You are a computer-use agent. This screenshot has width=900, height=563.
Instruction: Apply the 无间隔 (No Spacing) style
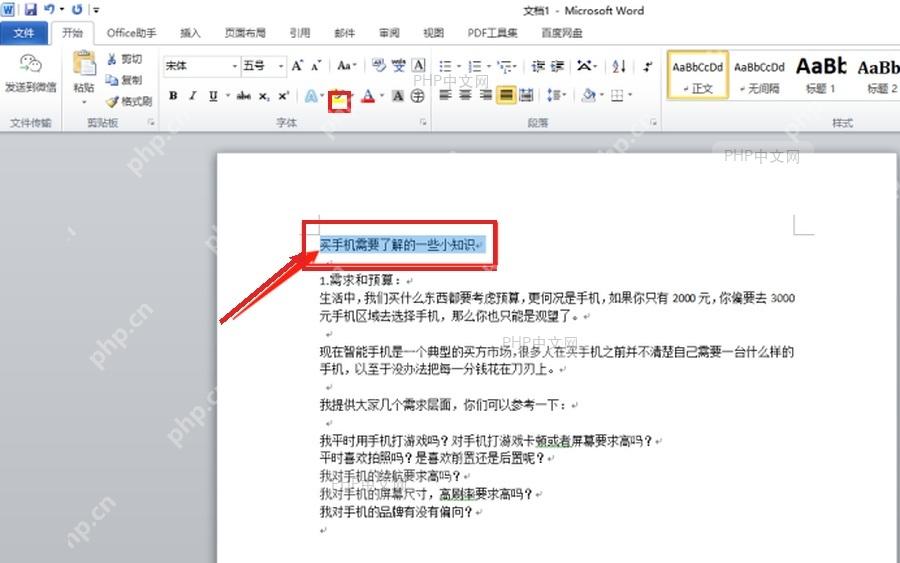759,75
